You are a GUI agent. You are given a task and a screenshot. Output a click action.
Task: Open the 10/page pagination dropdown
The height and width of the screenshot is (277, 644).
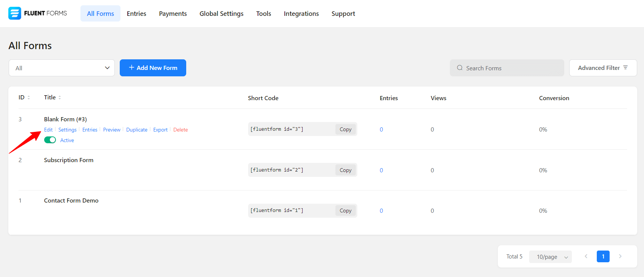550,257
